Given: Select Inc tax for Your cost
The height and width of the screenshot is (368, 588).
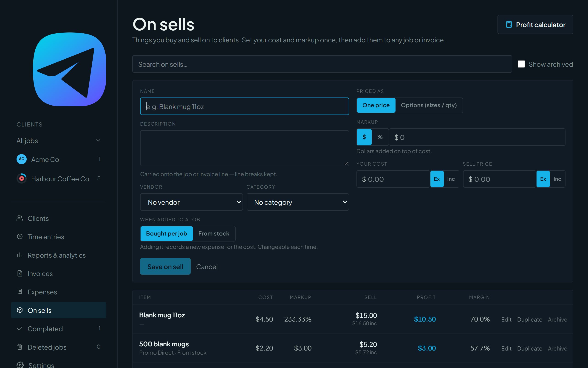Looking at the screenshot, I should [451, 179].
